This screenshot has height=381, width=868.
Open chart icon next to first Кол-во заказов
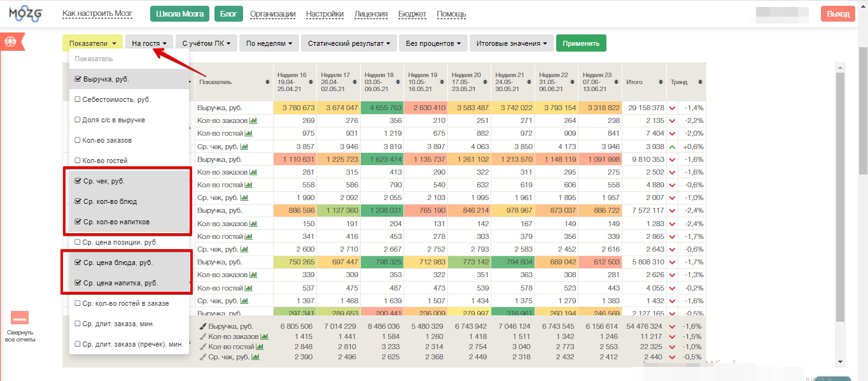point(253,120)
